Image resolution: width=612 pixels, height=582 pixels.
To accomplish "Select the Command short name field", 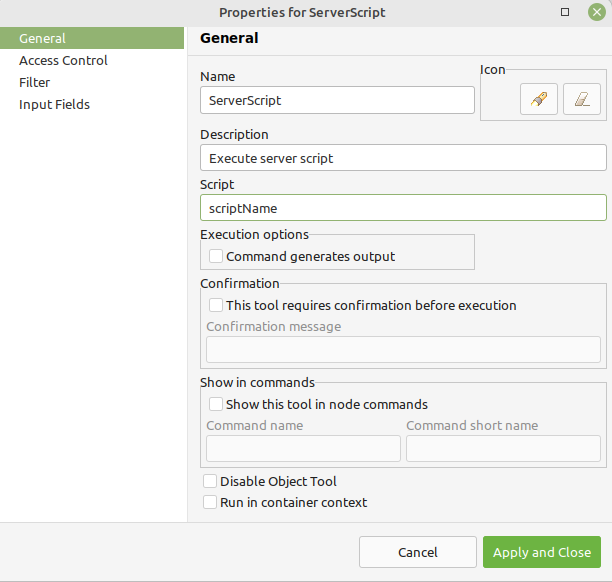I will pyautogui.click(x=503, y=448).
